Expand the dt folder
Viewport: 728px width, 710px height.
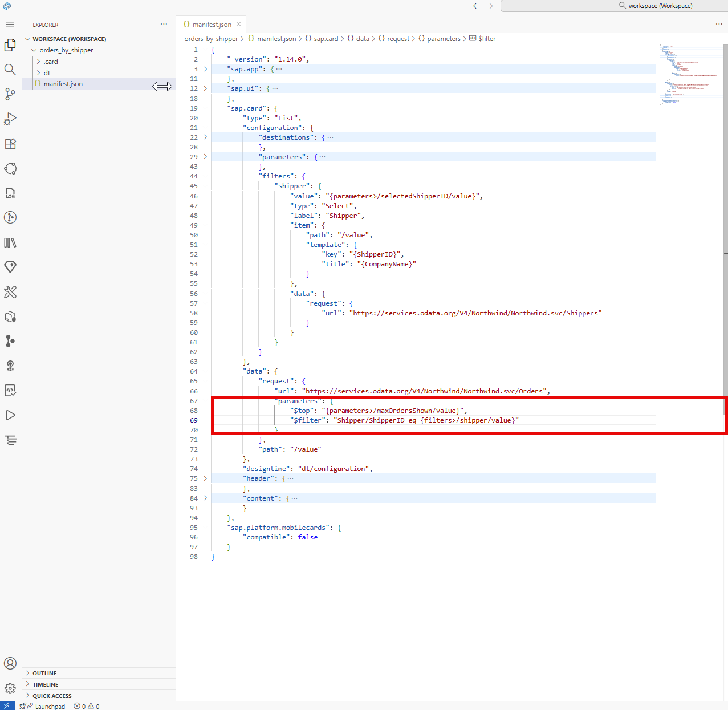point(47,73)
